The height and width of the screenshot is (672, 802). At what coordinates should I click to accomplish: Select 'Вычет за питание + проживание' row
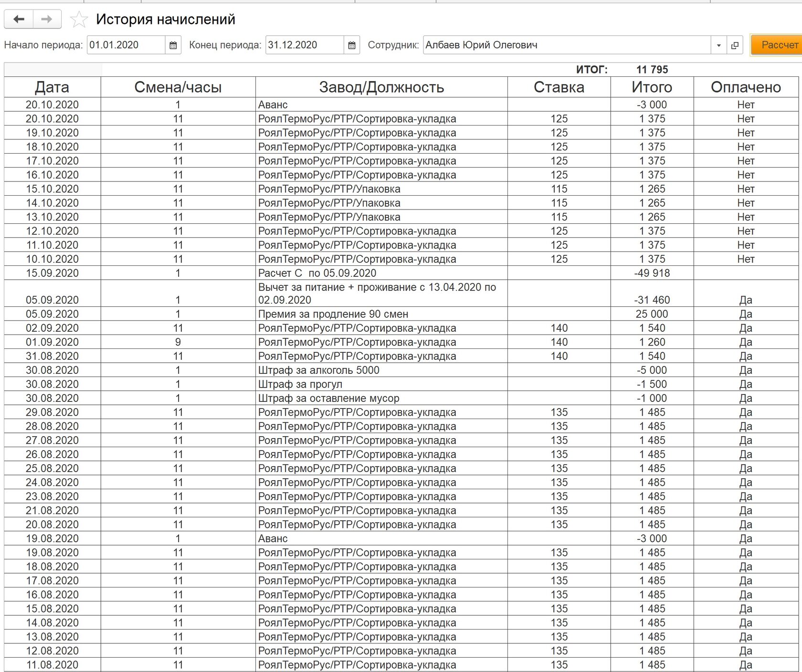(401, 294)
